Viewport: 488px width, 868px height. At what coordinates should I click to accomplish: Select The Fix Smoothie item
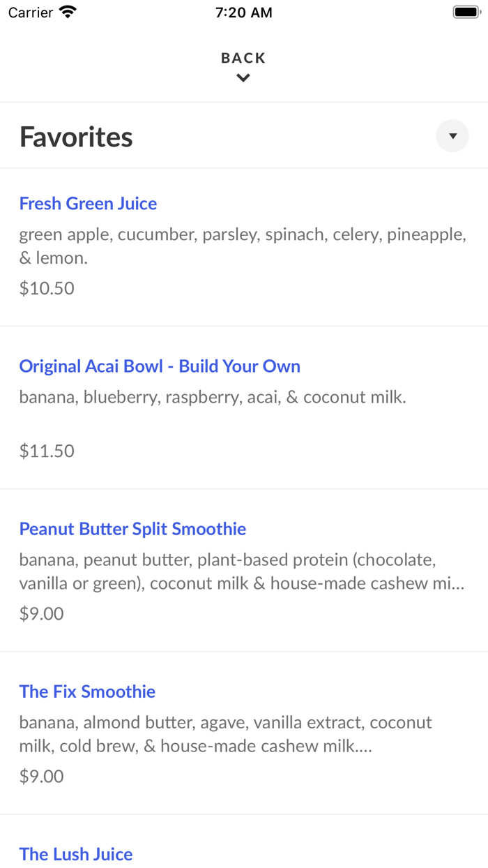[87, 691]
